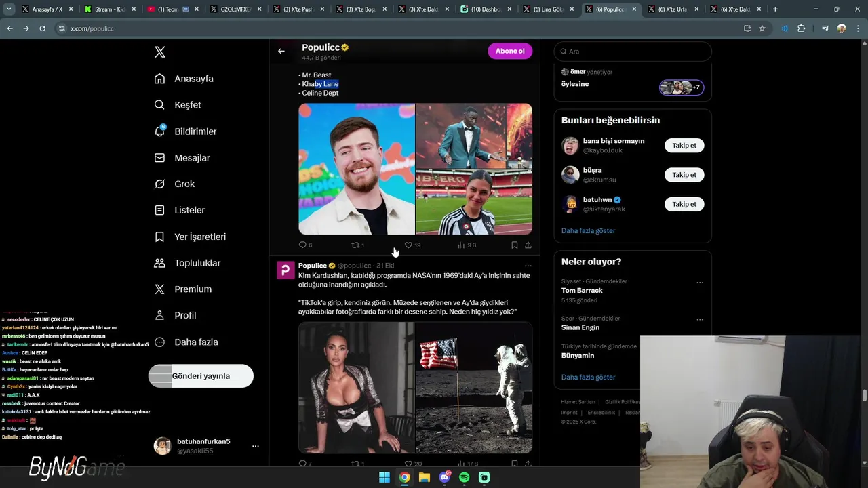The image size is (868, 488).
Task: Click the +7 listeners avatar group
Action: pos(682,87)
